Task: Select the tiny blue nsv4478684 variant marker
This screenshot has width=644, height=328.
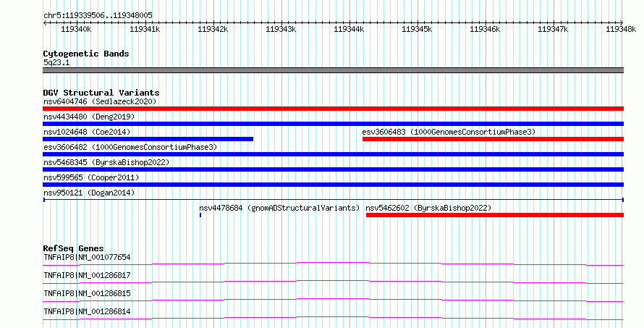Action: tap(200, 215)
